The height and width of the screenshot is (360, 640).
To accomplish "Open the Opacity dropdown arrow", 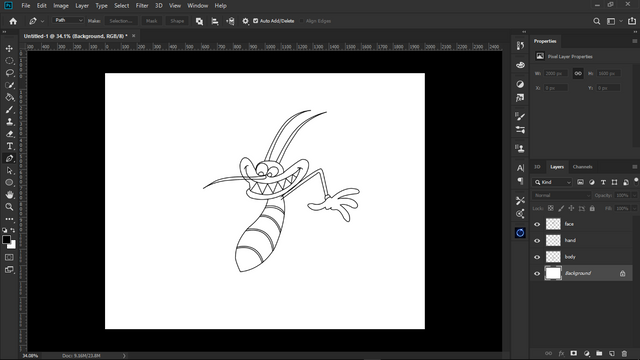I will tap(634, 196).
